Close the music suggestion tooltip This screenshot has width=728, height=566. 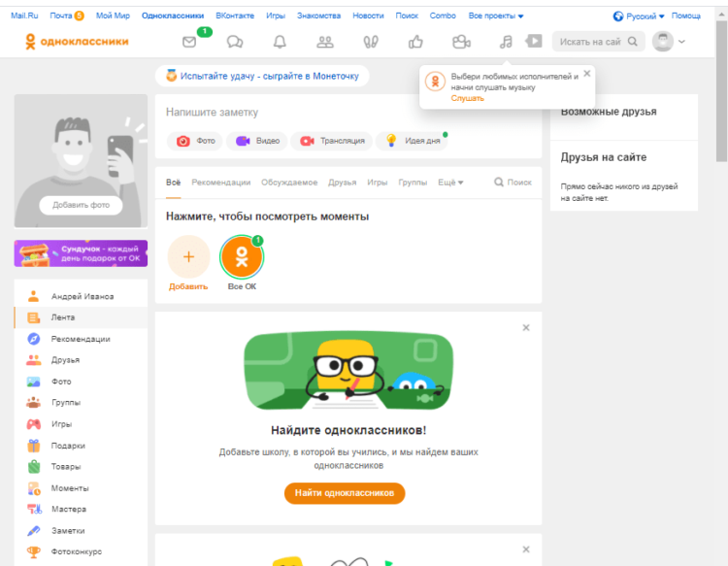pos(586,74)
